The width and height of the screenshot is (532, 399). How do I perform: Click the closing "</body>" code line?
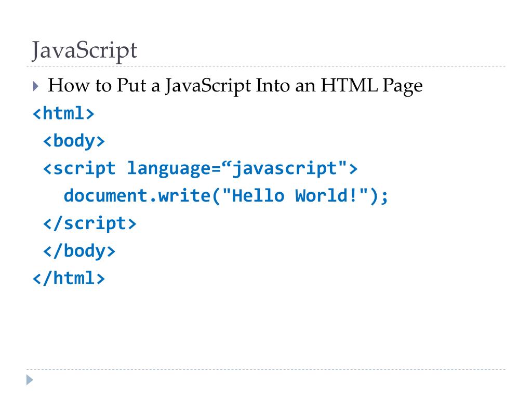click(x=79, y=251)
